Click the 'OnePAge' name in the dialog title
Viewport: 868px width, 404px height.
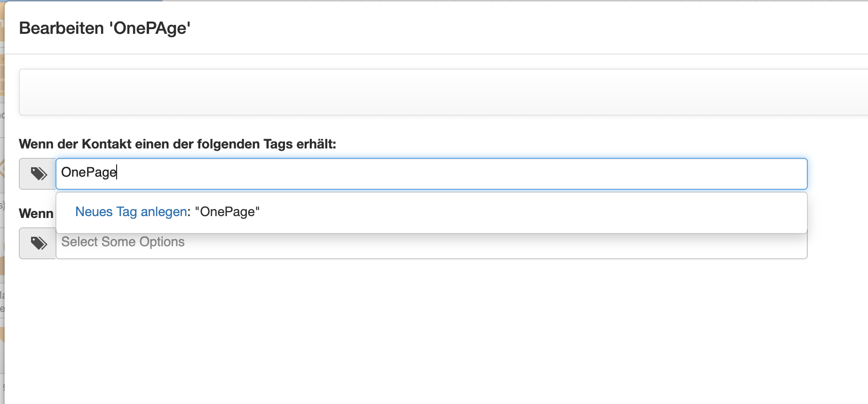click(x=150, y=28)
